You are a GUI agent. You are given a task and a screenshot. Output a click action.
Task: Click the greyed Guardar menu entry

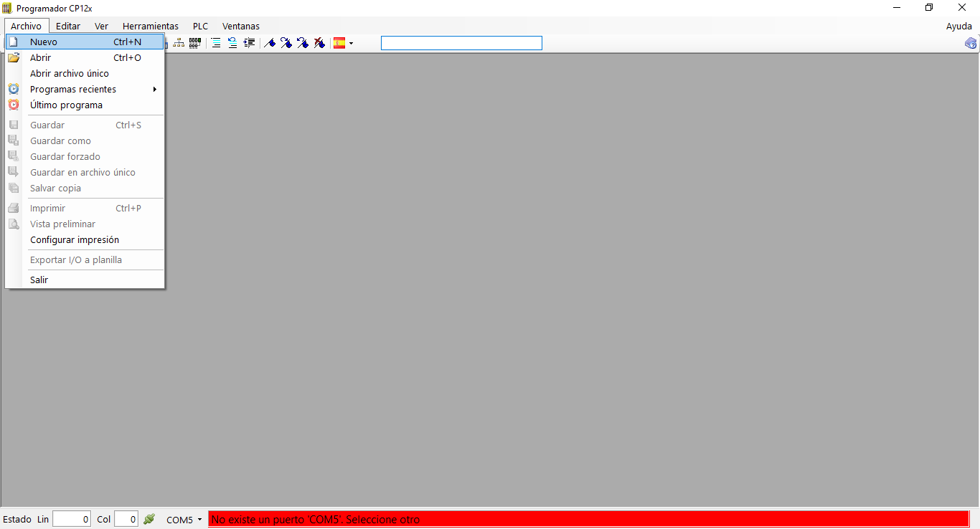[x=85, y=125]
